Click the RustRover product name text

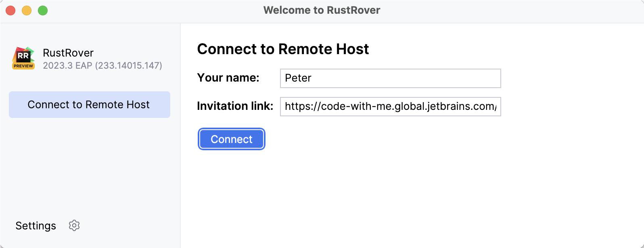point(68,53)
